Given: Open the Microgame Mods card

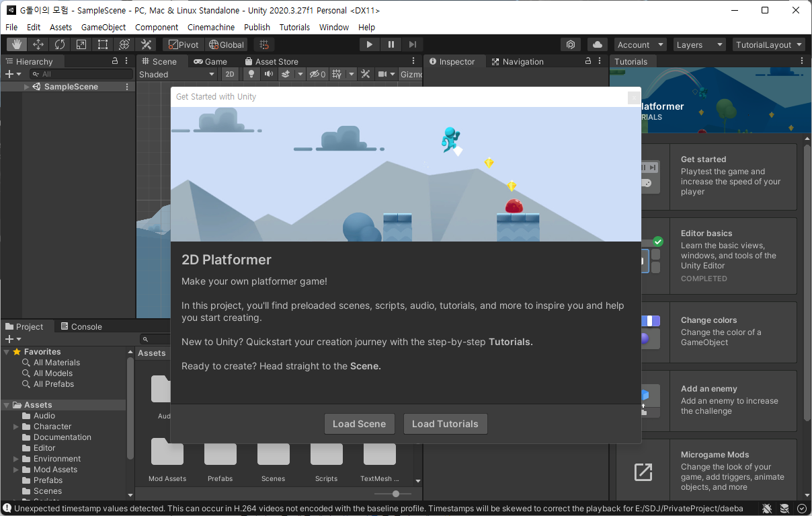Looking at the screenshot, I should [705, 471].
